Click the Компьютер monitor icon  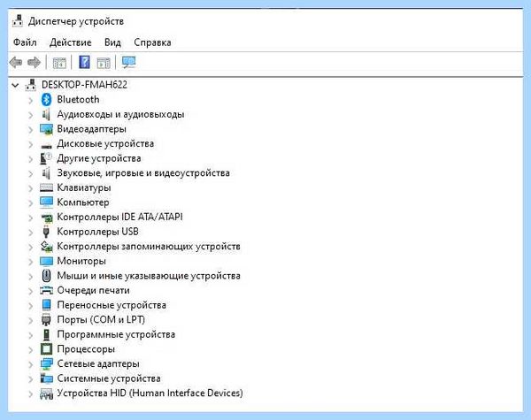coord(46,202)
